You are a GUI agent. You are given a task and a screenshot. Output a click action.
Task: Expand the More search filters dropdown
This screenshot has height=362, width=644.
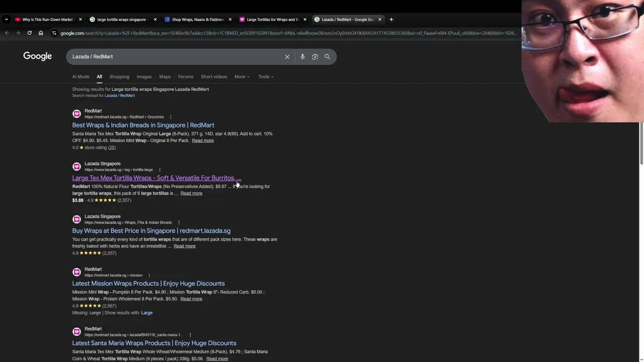point(242,77)
